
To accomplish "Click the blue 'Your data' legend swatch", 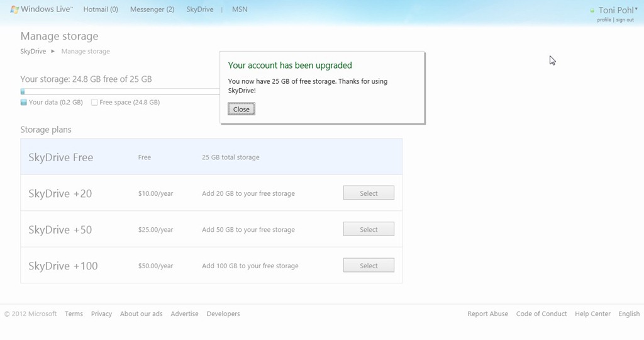I will point(24,102).
